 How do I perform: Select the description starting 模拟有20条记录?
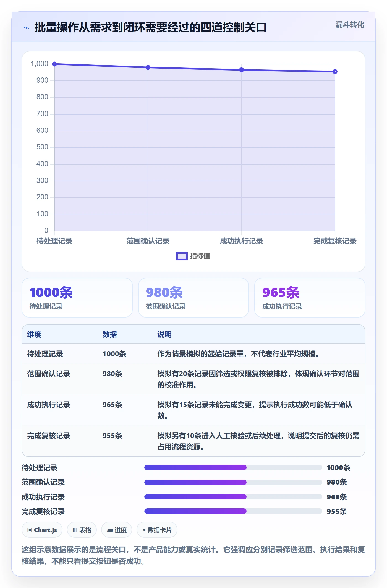coord(258,379)
